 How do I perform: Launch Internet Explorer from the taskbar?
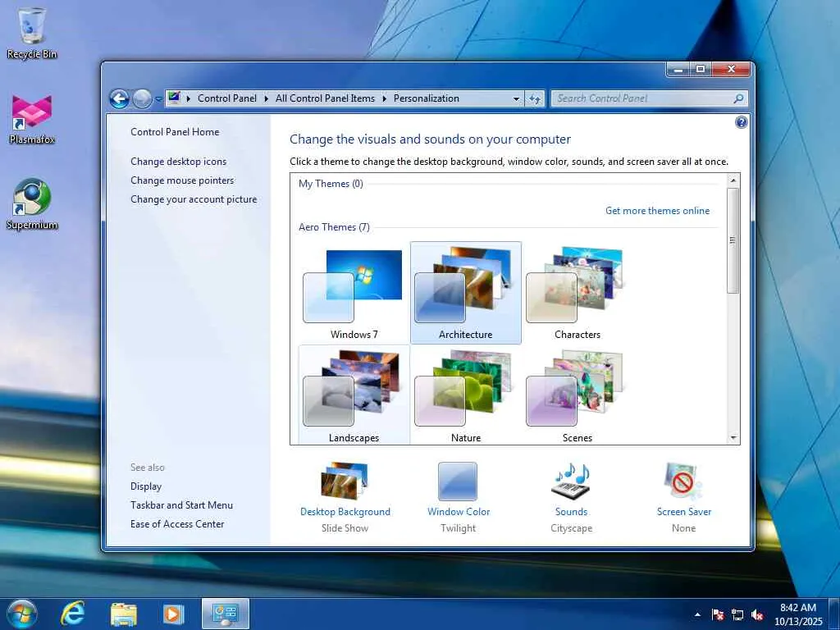point(72,614)
